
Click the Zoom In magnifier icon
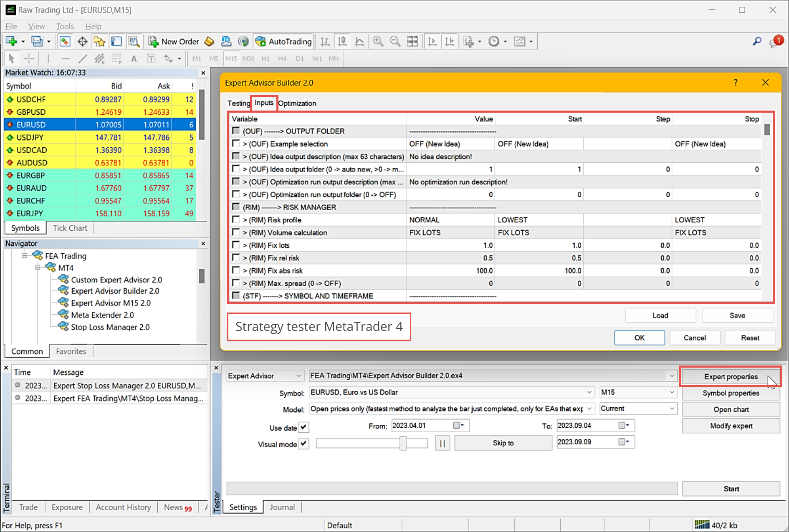(x=378, y=41)
